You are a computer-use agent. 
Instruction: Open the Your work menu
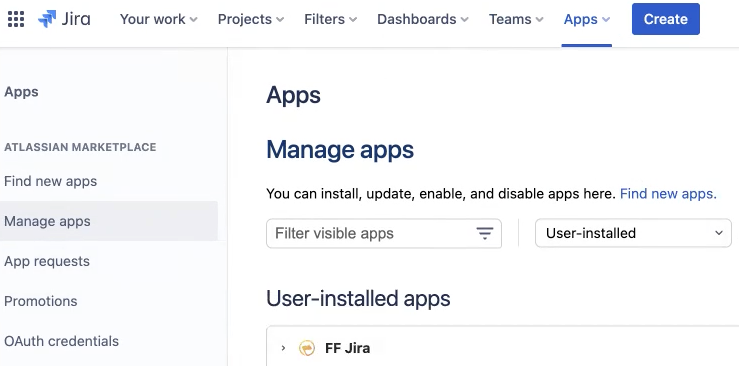pos(159,19)
